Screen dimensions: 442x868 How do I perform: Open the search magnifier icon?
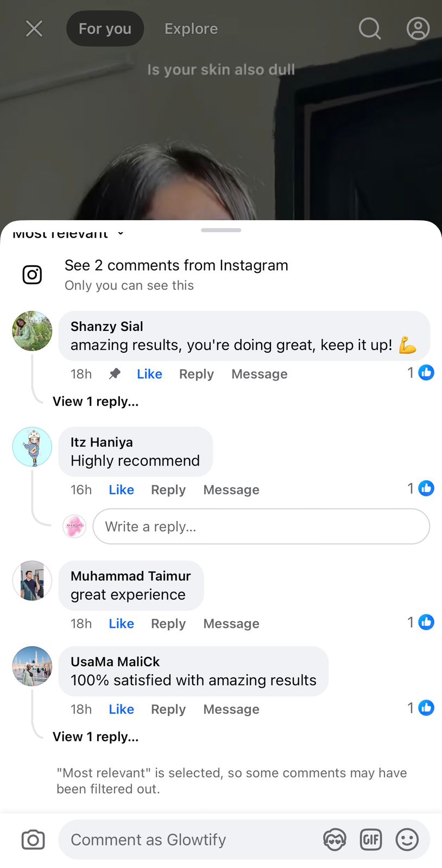[x=370, y=28]
